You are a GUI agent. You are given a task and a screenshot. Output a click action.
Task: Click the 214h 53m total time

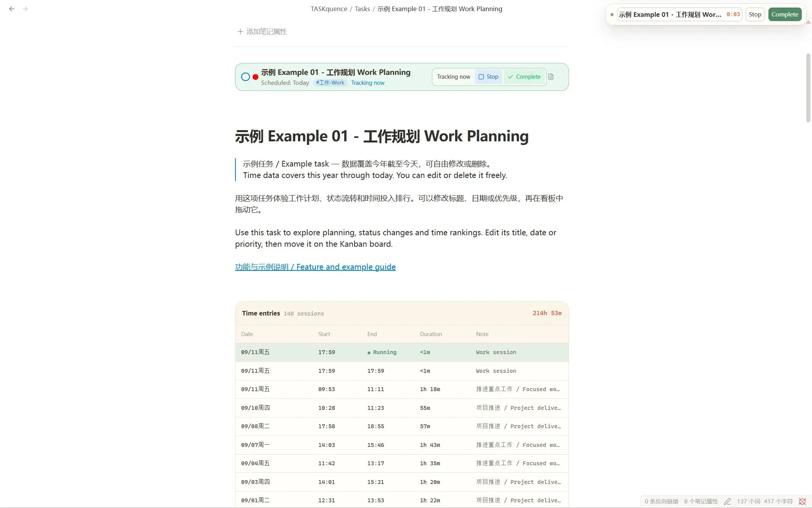[547, 313]
